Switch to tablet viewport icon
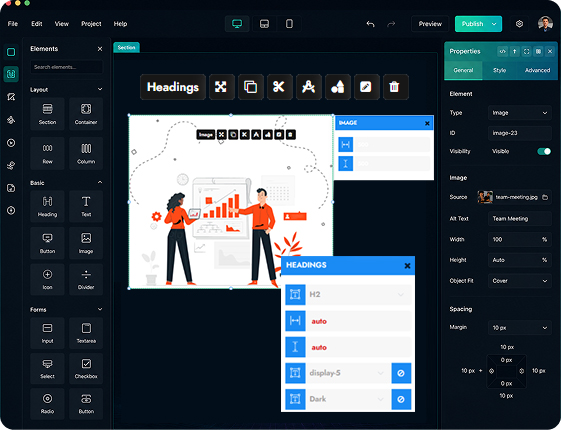The image size is (562, 430). click(264, 24)
